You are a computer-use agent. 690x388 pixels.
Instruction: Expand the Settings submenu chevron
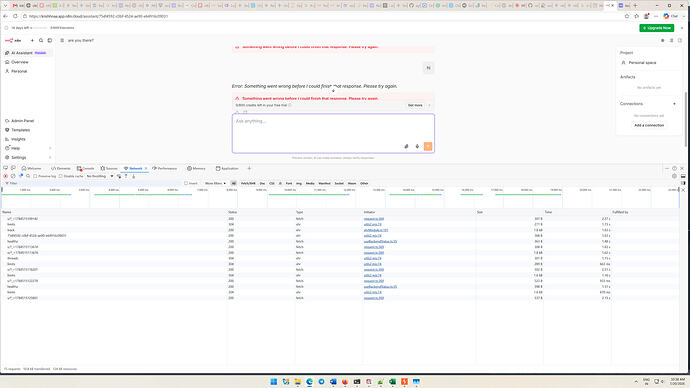point(50,157)
